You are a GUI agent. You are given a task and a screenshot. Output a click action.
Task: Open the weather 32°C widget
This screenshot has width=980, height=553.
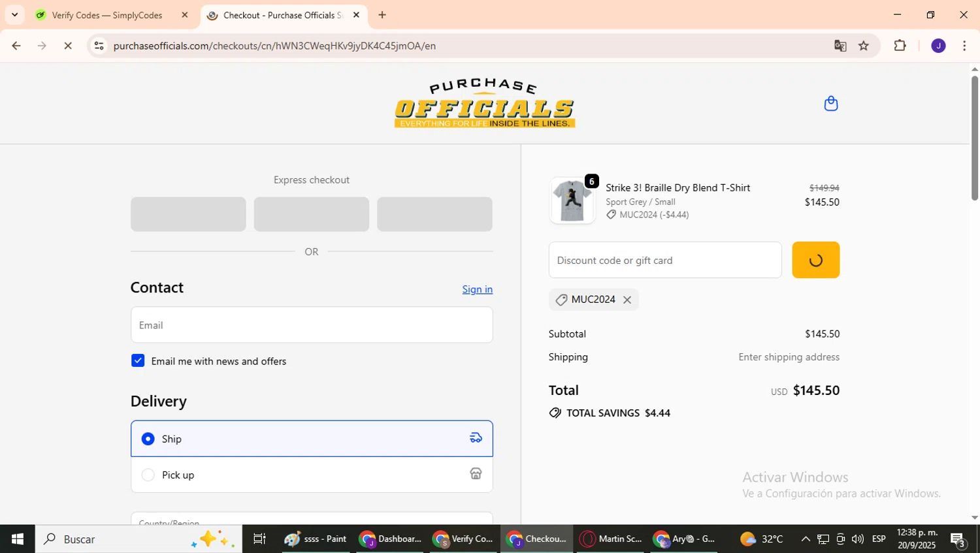pyautogui.click(x=762, y=539)
